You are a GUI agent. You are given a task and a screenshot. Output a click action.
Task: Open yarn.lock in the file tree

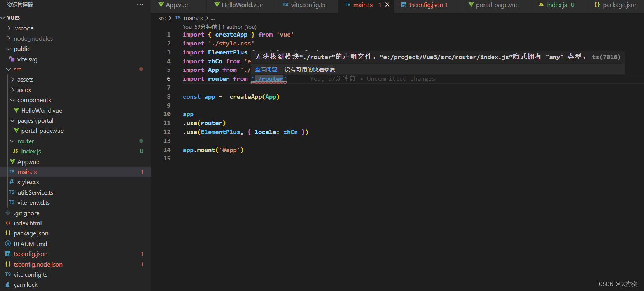[75, 284]
